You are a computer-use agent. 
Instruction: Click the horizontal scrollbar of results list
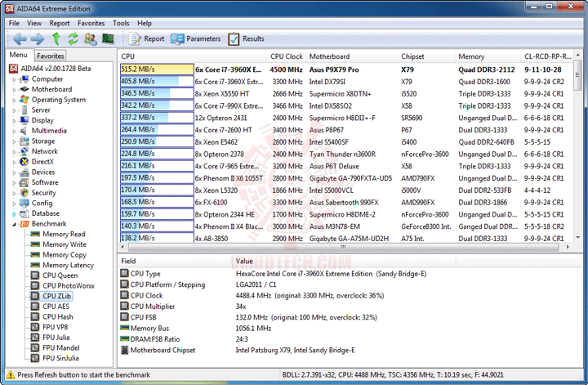pos(343,247)
